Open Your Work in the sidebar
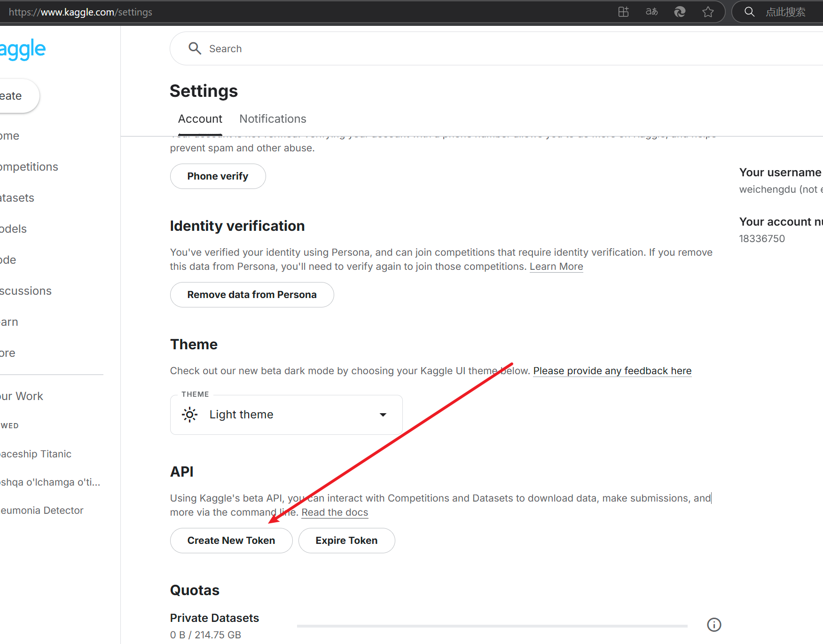 click(22, 396)
